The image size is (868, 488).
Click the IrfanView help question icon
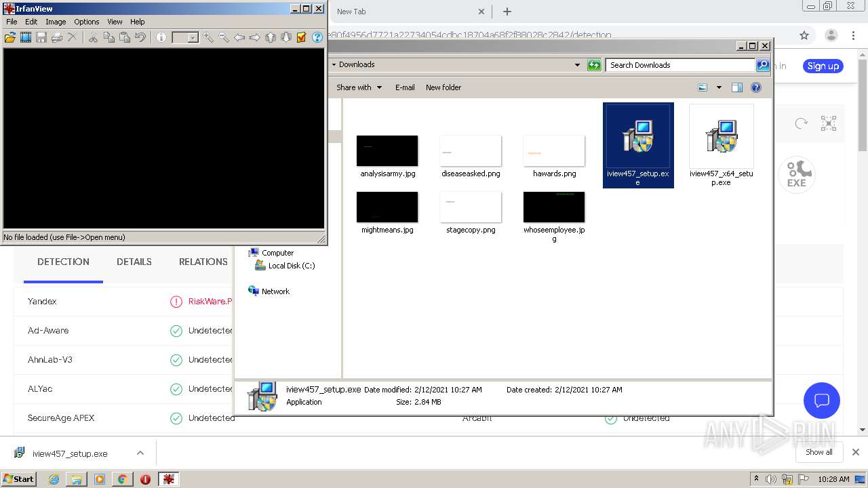[317, 37]
